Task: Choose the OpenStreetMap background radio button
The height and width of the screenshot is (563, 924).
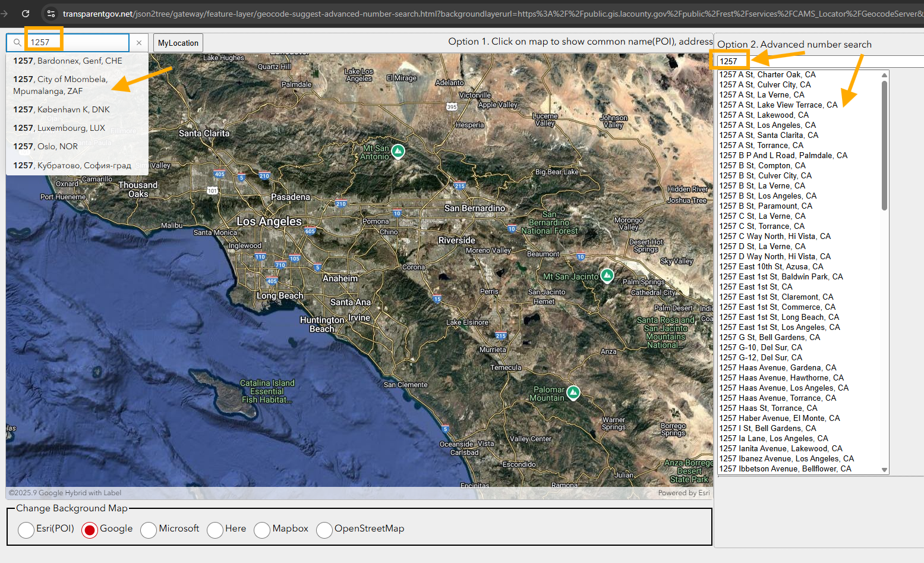Action: tap(324, 530)
